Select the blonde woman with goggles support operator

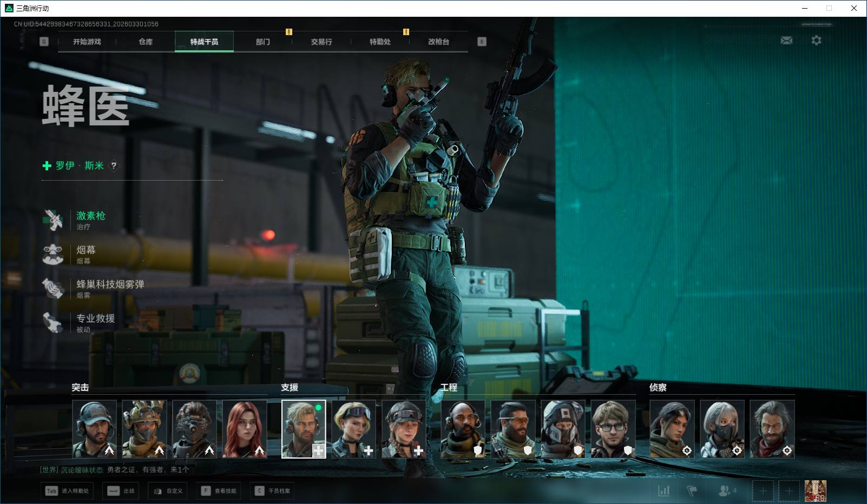click(353, 429)
